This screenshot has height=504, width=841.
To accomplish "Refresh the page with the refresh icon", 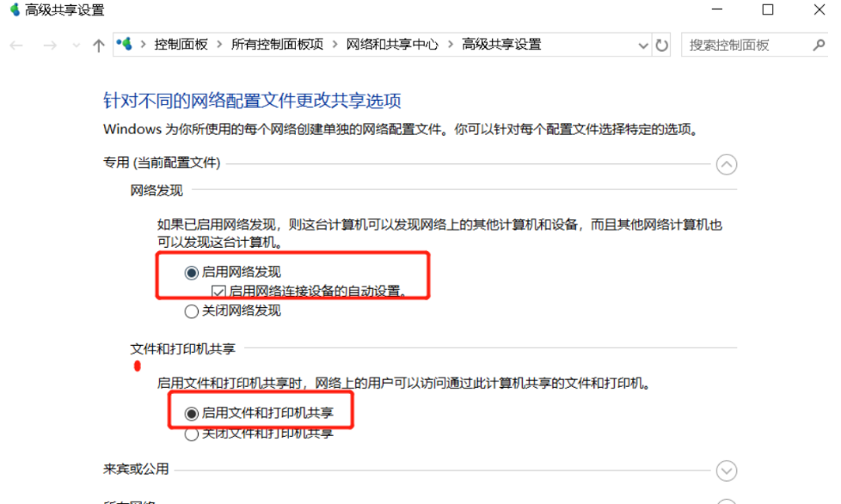I will coord(661,44).
